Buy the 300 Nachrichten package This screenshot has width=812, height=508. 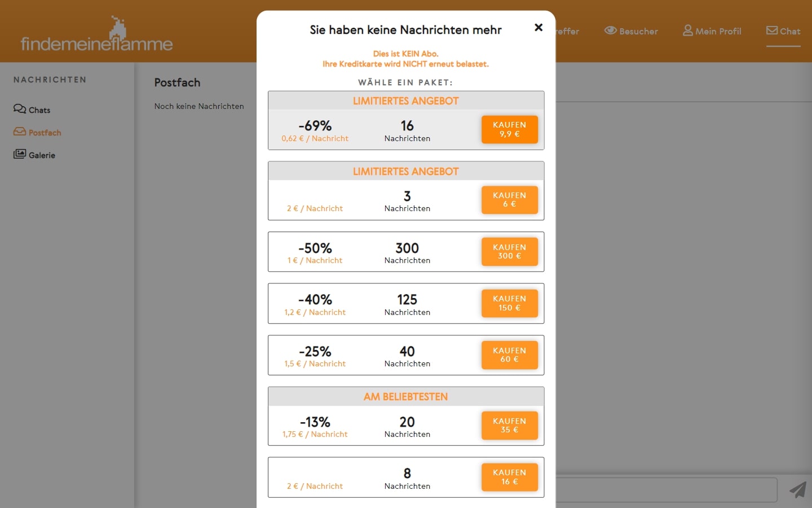click(509, 252)
